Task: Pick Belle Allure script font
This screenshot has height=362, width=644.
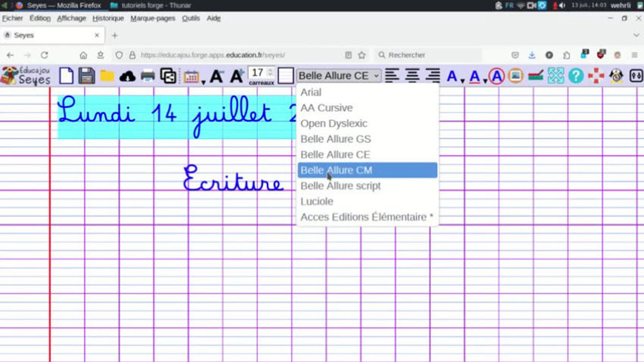Action: pyautogui.click(x=368, y=186)
